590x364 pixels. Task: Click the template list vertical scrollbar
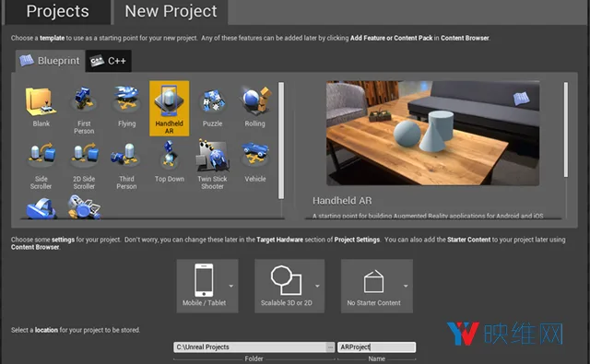(281, 140)
